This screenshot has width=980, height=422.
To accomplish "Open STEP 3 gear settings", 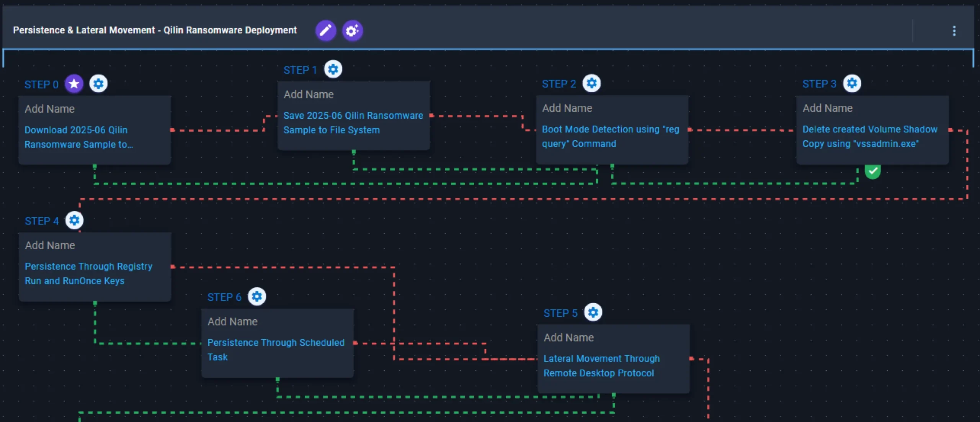I will [x=852, y=83].
